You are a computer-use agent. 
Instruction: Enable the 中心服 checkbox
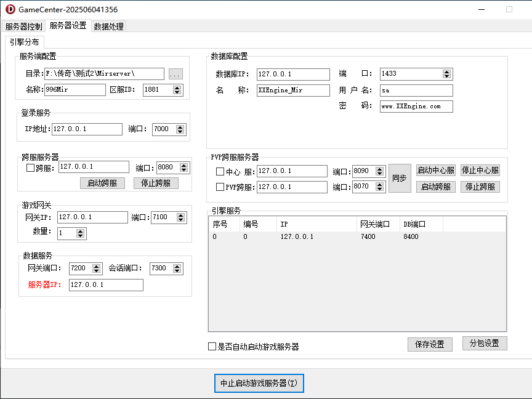click(x=220, y=172)
